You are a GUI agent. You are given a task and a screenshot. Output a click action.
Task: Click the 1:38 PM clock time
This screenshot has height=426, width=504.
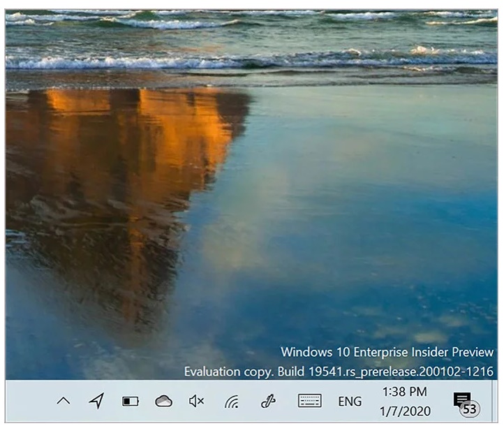[406, 392]
